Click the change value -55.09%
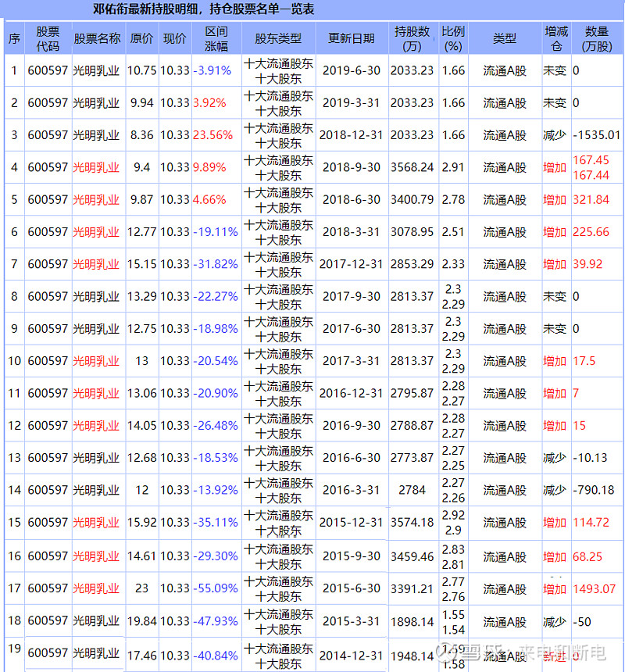625x672 pixels. pyautogui.click(x=216, y=588)
